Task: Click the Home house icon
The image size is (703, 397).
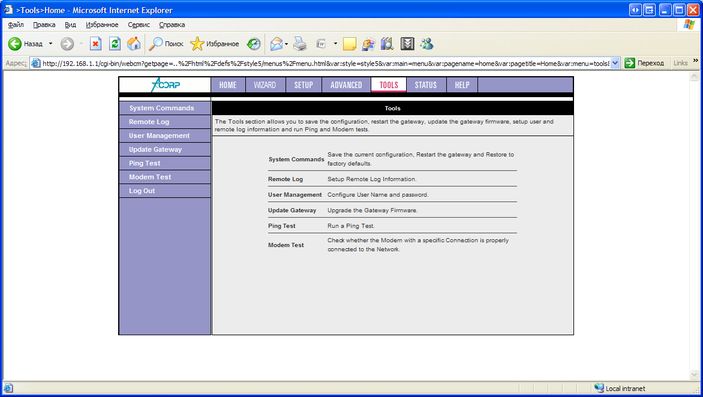Action: coord(134,44)
